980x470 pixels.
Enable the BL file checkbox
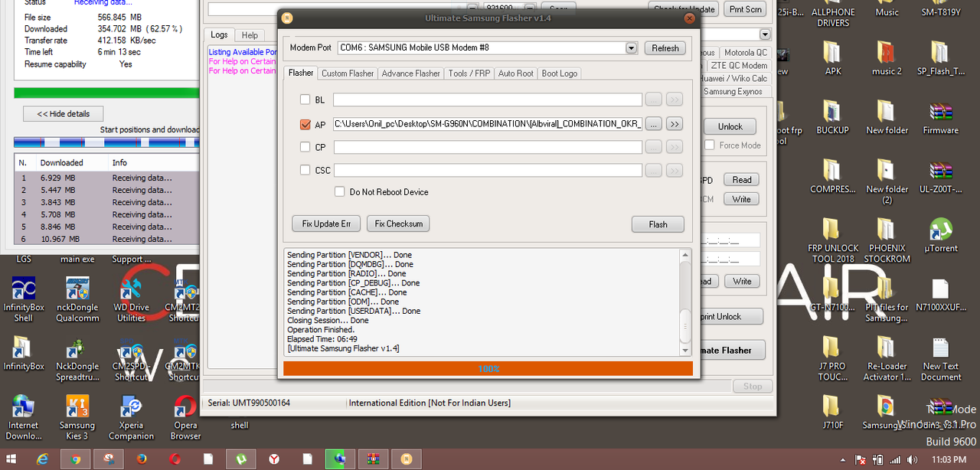point(305,100)
